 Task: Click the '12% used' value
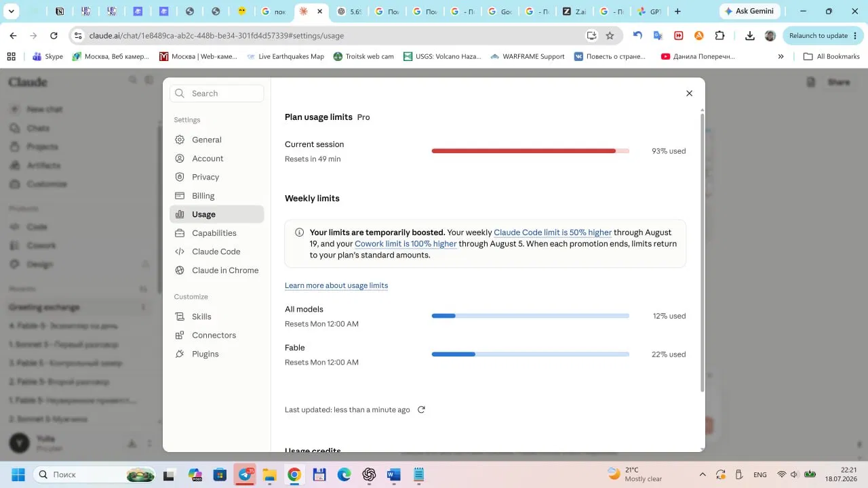[x=669, y=316]
